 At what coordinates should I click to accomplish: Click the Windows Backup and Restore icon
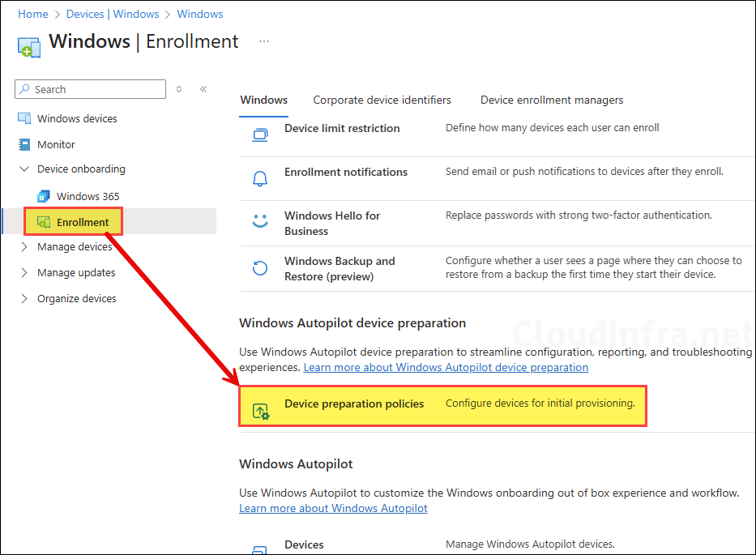(x=260, y=268)
